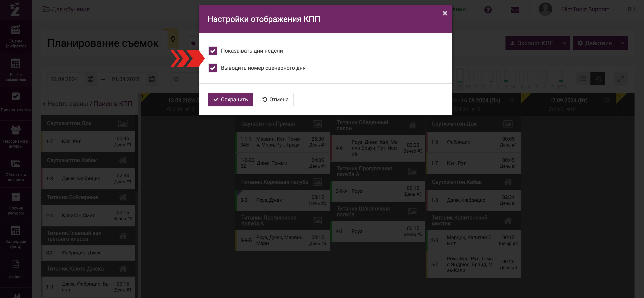Expand the Экспорт КПП dropdown arrow
Viewport: 644px width, 298px height.
click(564, 43)
